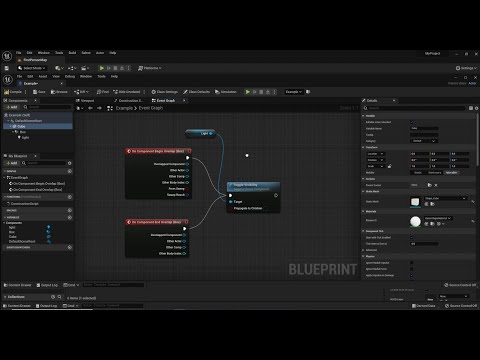Set Mobility to Stationary
This screenshot has width=480, height=360.
point(435,173)
